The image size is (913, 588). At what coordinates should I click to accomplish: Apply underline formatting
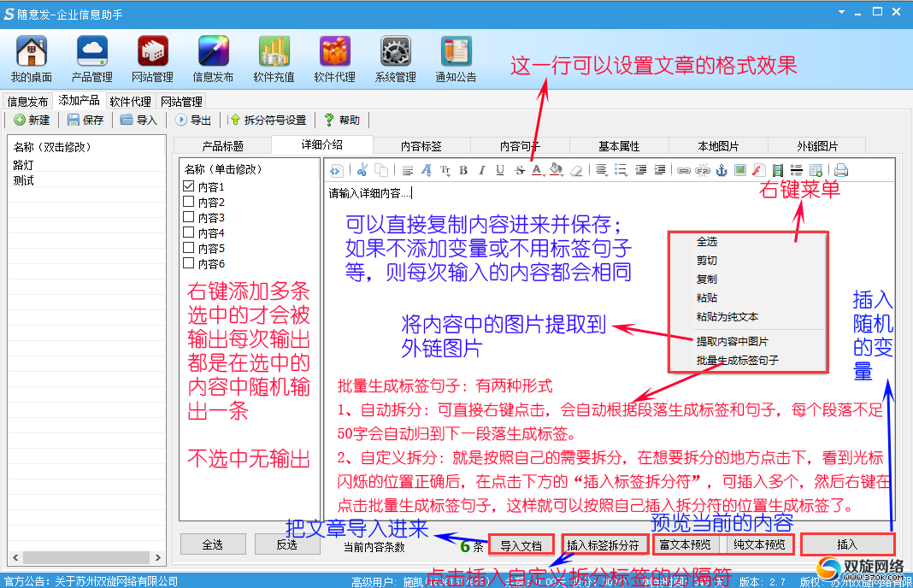pyautogui.click(x=500, y=170)
